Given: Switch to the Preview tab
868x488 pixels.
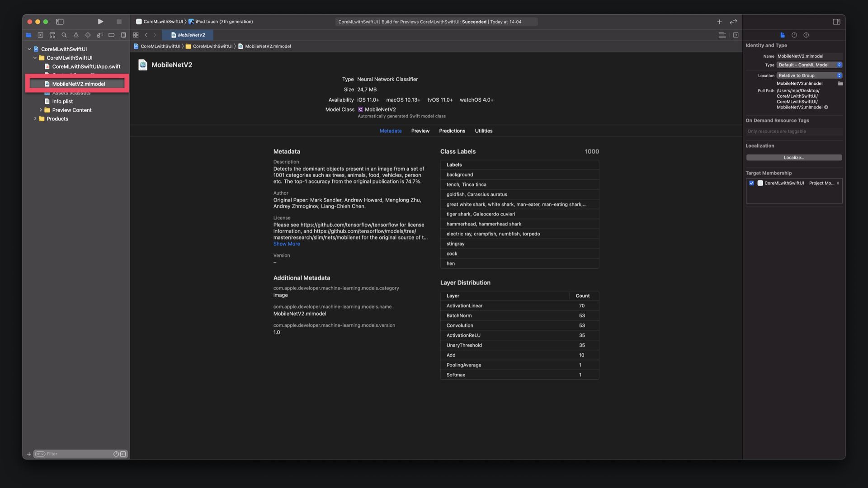Looking at the screenshot, I should click(420, 131).
